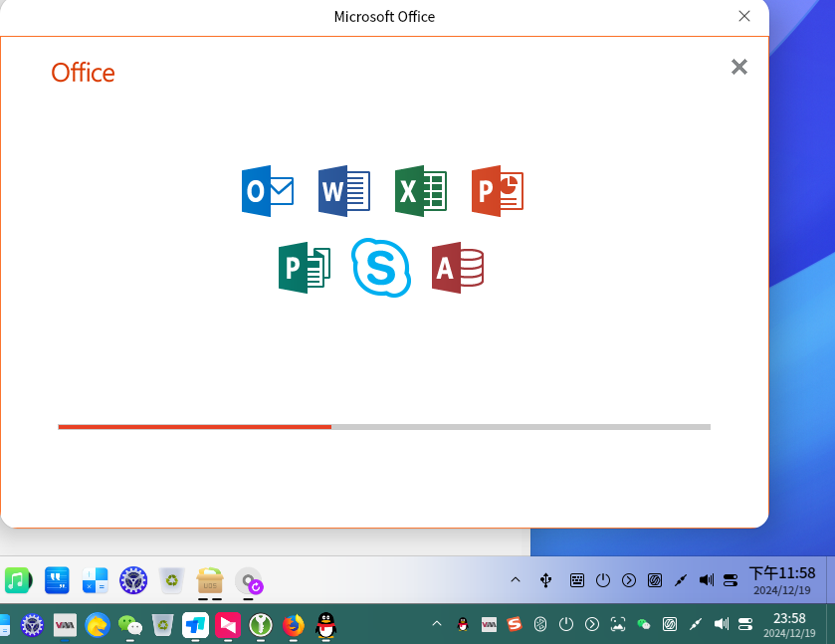This screenshot has width=835, height=644.
Task: Click the orange Sogou input method tray icon
Action: pos(515,624)
